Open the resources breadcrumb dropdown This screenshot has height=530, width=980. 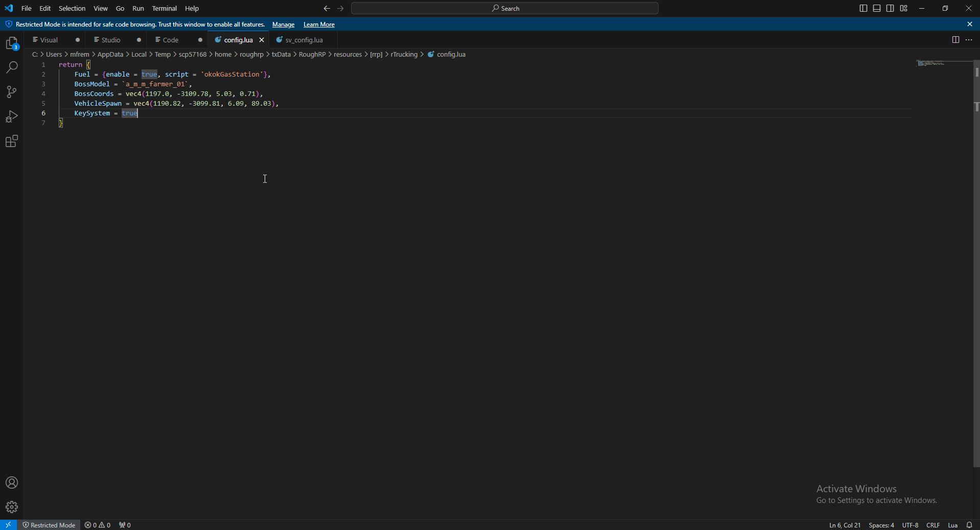pos(347,54)
